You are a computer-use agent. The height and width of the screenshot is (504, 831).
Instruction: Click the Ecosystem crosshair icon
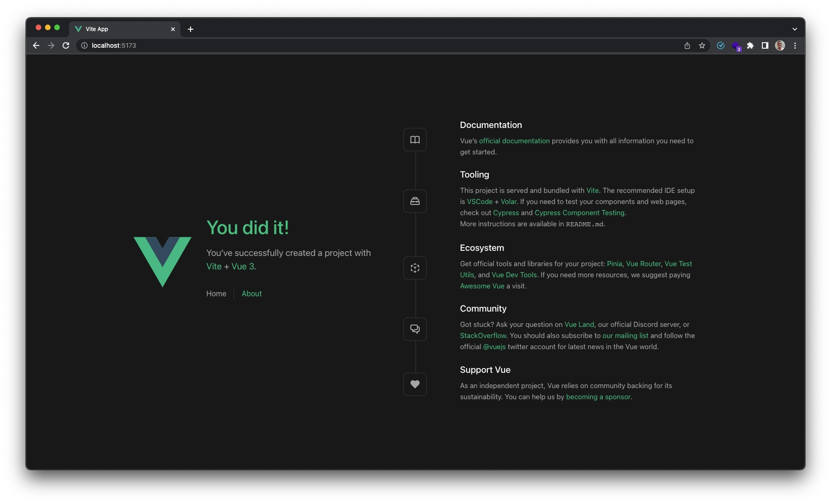414,268
